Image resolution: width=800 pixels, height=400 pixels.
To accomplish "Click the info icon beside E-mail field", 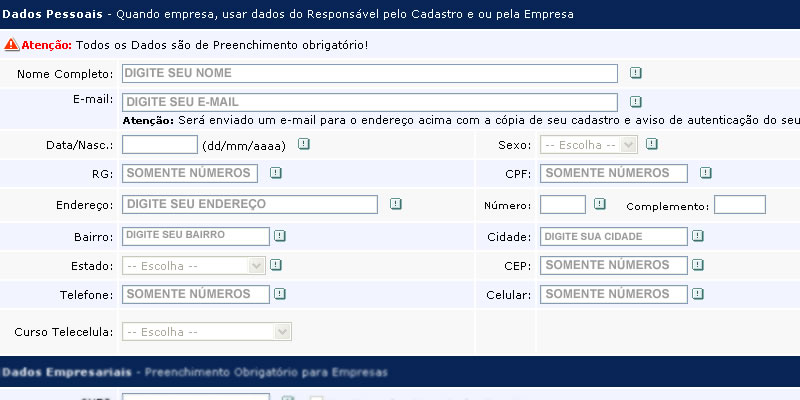I will click(635, 102).
